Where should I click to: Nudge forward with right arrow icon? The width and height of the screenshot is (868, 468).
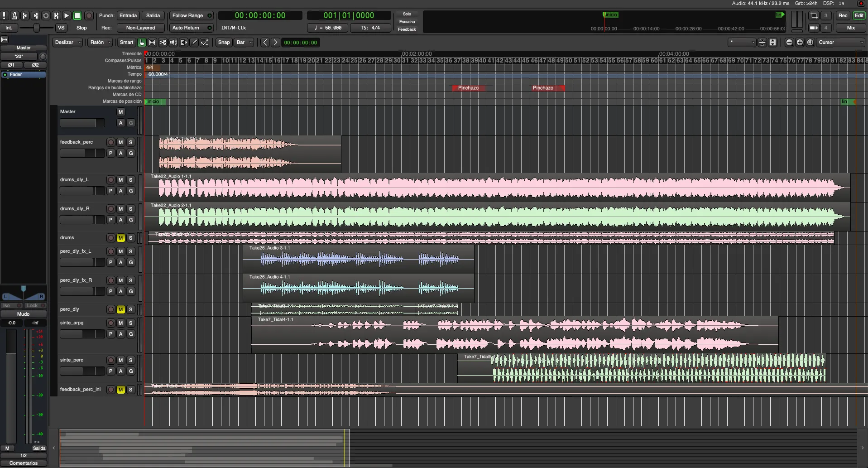pyautogui.click(x=275, y=43)
